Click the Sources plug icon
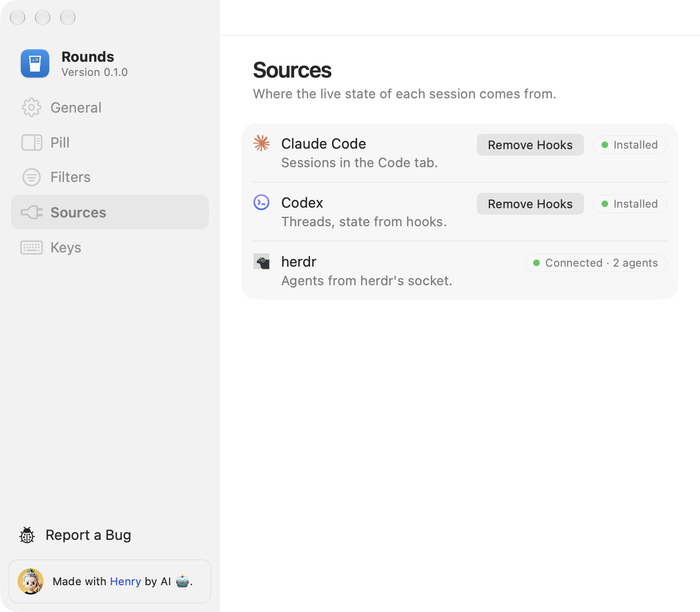The height and width of the screenshot is (612, 700). [x=32, y=212]
